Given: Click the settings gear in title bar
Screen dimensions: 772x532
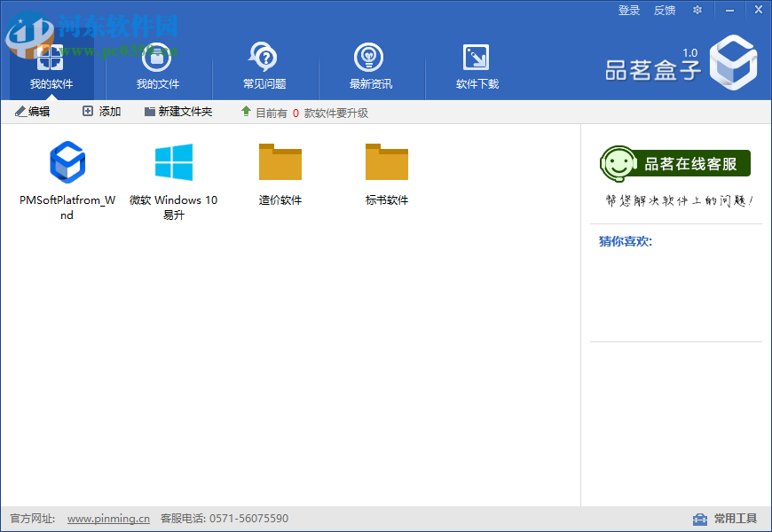Looking at the screenshot, I should (x=697, y=10).
